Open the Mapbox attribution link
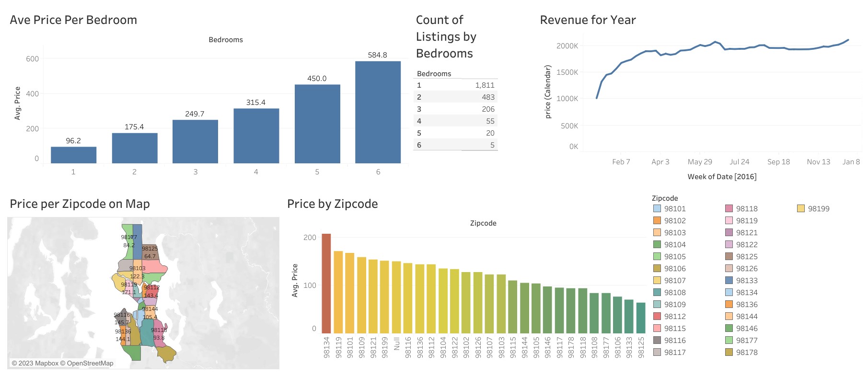868x376 pixels. point(46,363)
